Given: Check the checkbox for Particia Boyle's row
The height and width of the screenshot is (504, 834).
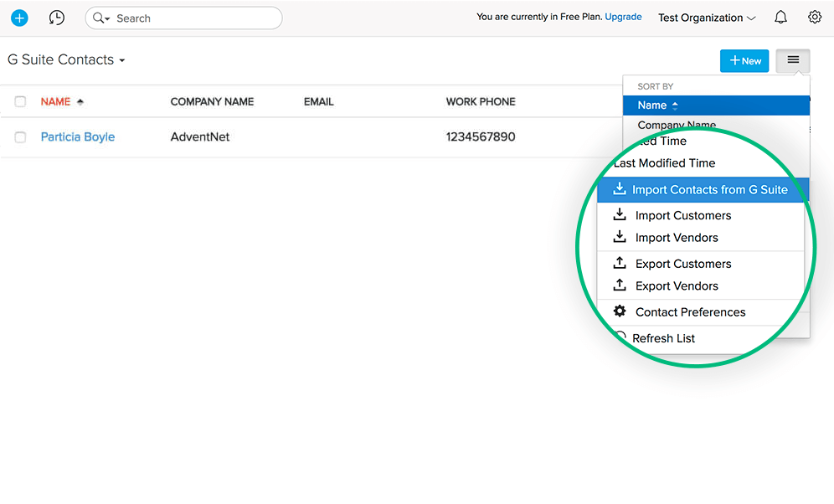Looking at the screenshot, I should click(20, 137).
